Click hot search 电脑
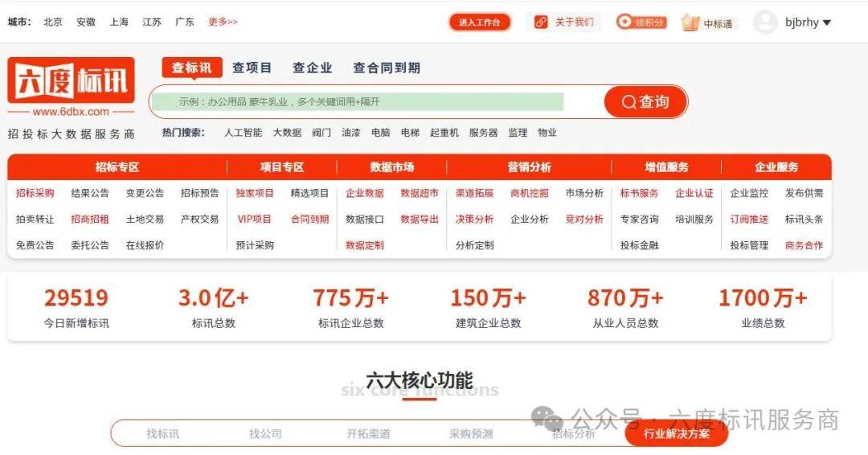868x455 pixels. [380, 133]
